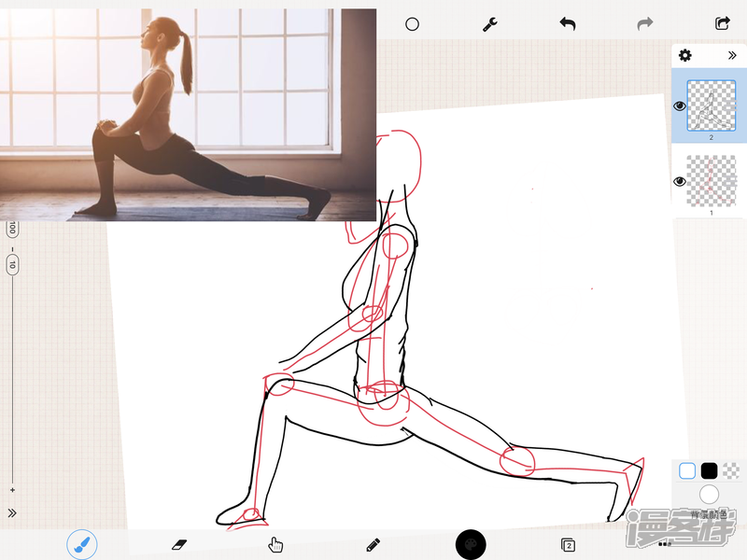
Task: Open layer settings gear
Action: [x=685, y=56]
